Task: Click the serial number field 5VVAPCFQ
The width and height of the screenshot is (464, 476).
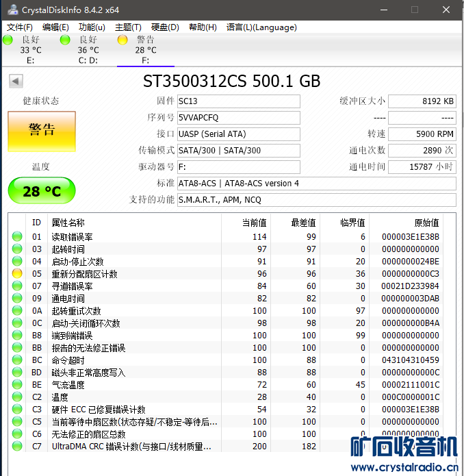Action: tap(239, 118)
